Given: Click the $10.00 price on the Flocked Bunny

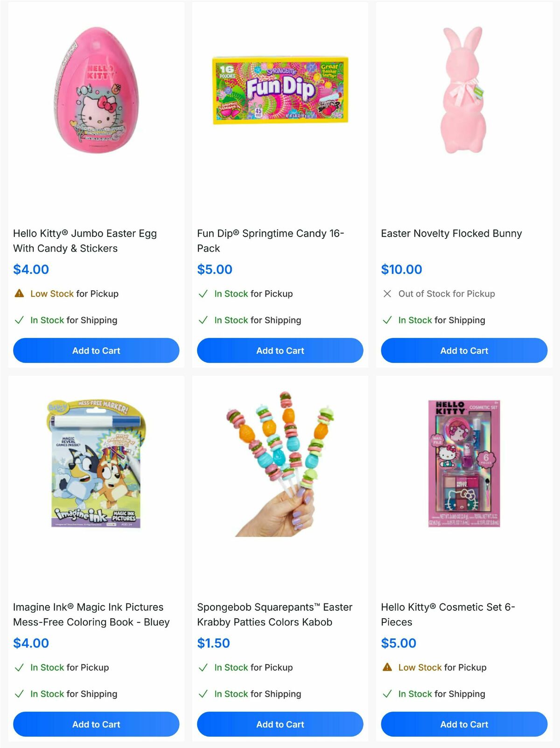Looking at the screenshot, I should tap(402, 270).
